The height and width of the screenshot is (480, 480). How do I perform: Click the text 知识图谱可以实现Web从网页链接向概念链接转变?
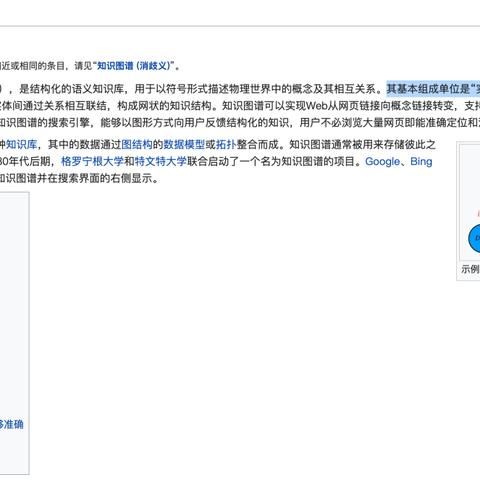click(338, 106)
